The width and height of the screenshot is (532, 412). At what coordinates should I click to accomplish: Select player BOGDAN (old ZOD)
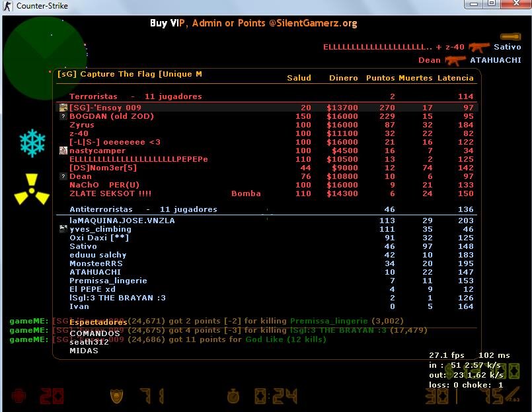click(112, 116)
